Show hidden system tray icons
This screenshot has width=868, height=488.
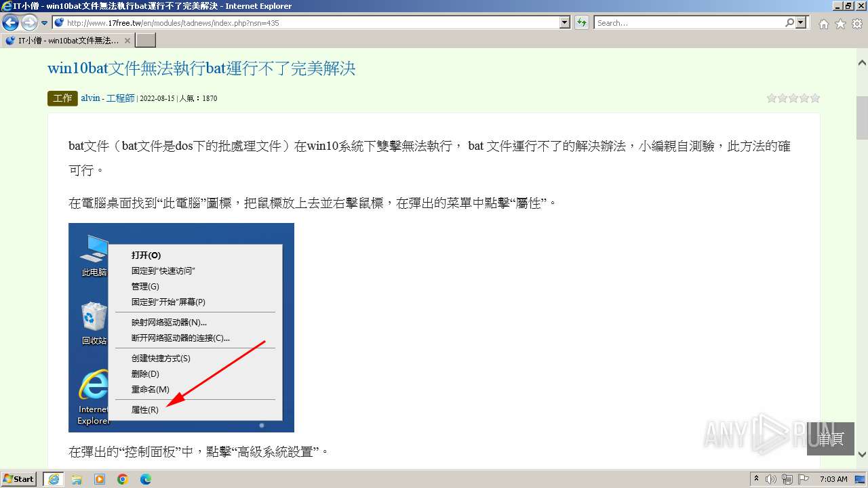[x=756, y=479]
